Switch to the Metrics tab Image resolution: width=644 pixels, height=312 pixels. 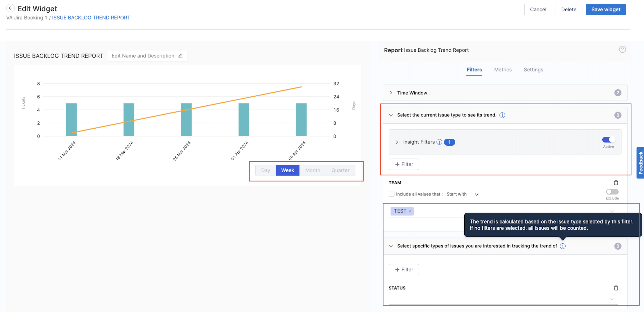503,69
